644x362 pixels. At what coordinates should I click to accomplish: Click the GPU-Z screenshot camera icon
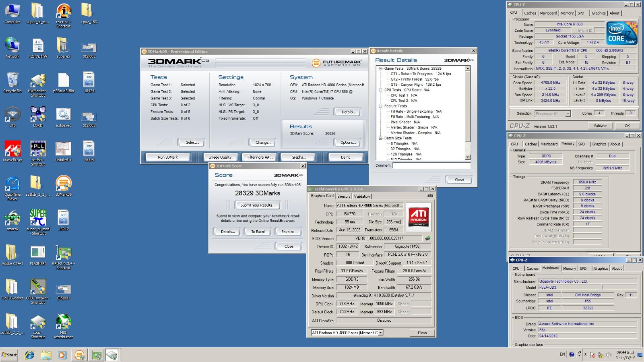[430, 196]
